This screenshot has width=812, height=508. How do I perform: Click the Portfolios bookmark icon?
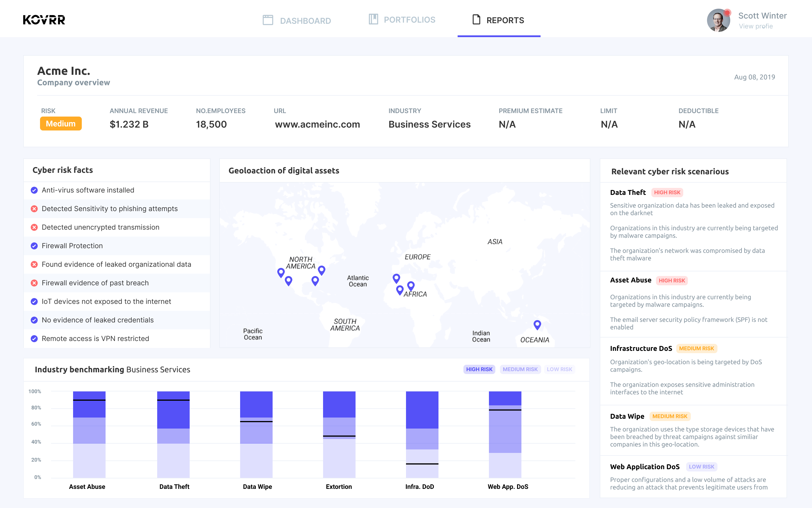(373, 19)
